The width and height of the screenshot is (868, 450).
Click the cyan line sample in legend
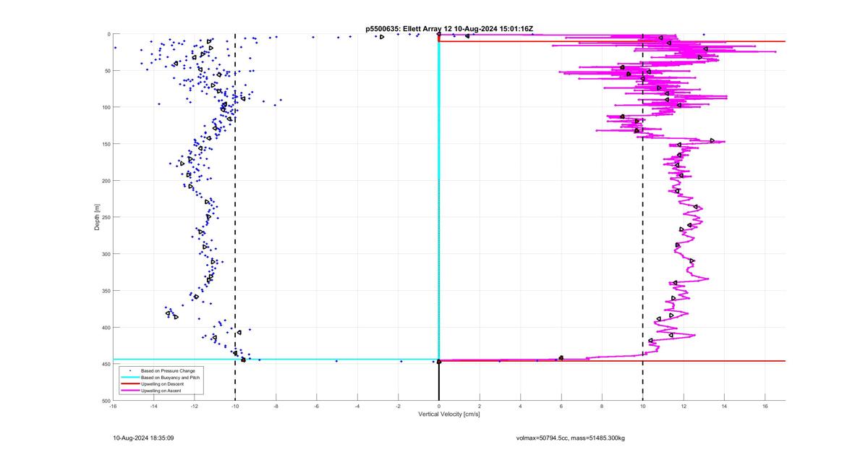(x=130, y=378)
